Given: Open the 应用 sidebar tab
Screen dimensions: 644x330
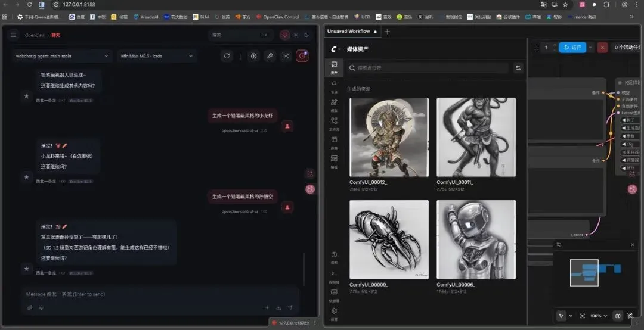Looking at the screenshot, I should [x=335, y=143].
